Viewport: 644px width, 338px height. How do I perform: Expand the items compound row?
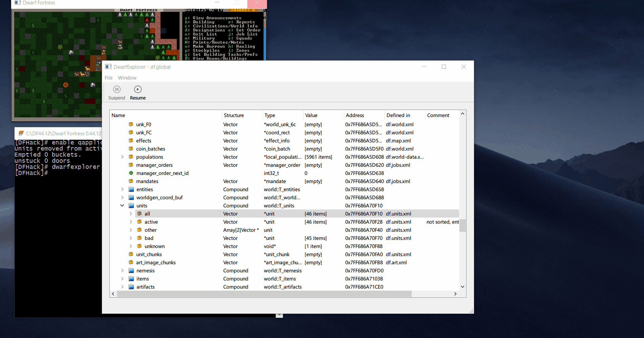point(122,279)
